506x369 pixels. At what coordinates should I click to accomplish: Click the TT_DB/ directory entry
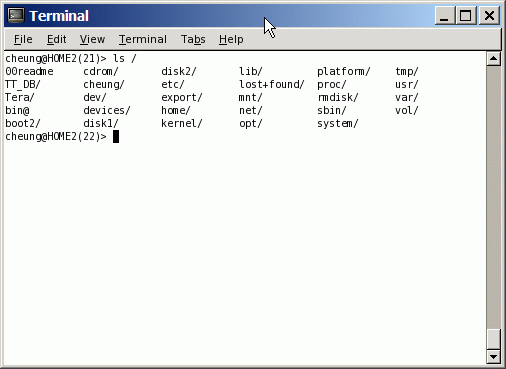click(23, 84)
